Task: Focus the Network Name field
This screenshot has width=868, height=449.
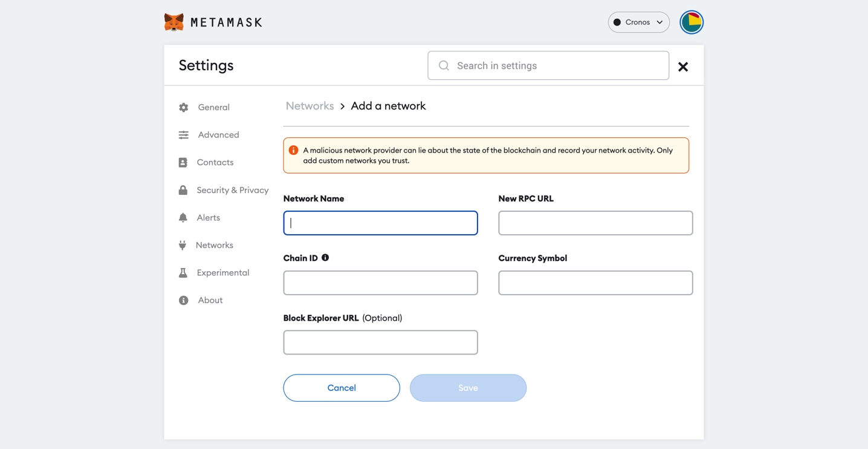Action: (381, 223)
